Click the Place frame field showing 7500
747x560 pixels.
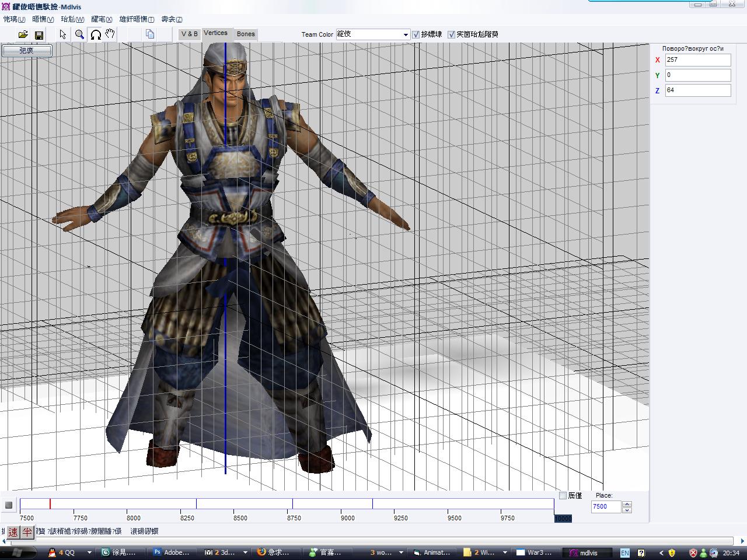click(x=606, y=507)
